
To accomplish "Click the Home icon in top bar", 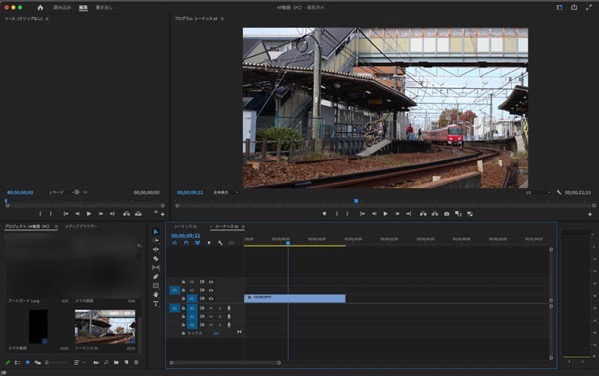I will tap(40, 7).
